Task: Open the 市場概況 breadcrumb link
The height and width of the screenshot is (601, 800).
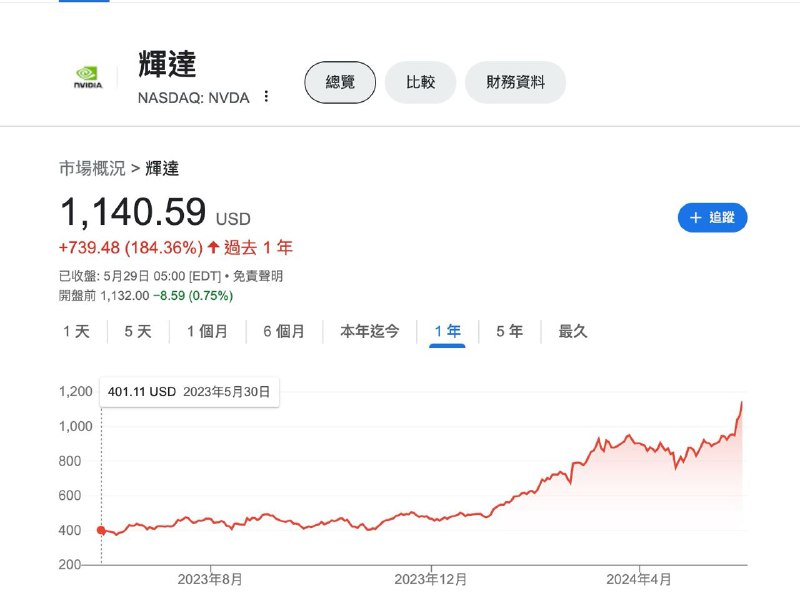Action: [92, 168]
